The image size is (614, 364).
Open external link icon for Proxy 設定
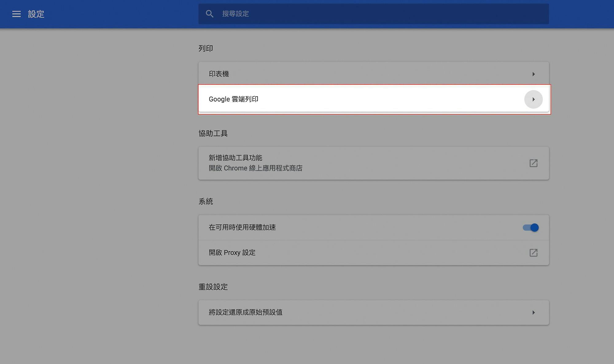tap(534, 253)
